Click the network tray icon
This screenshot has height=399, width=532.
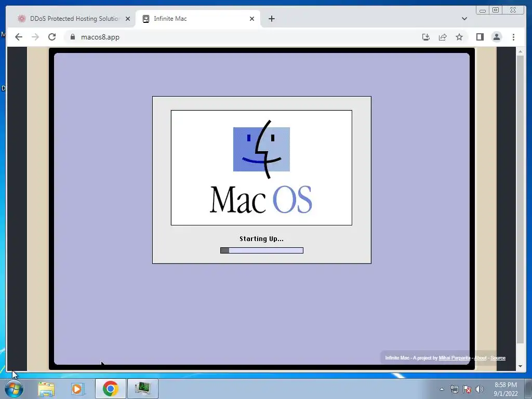click(x=454, y=389)
